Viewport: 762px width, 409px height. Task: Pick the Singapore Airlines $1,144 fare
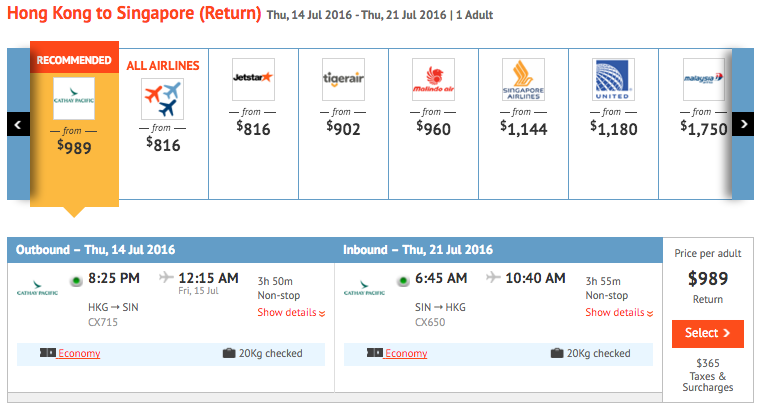pyautogui.click(x=523, y=129)
